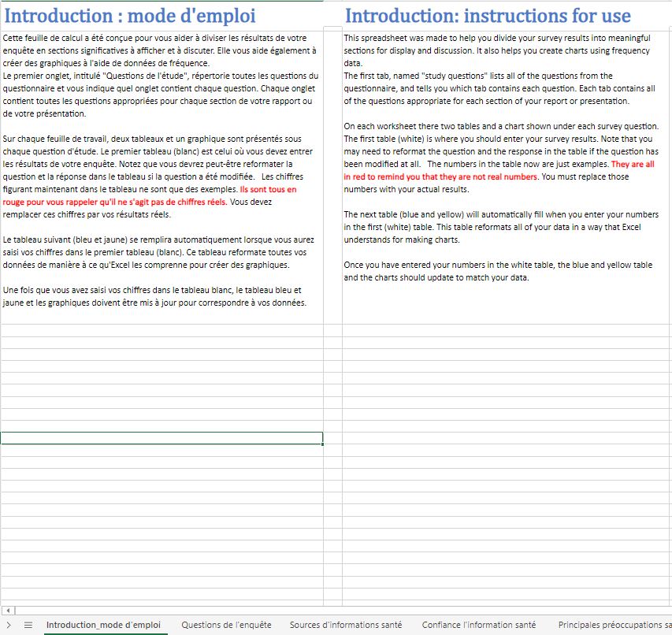Click paragraph starting 'Once you have entered'

tap(498, 271)
